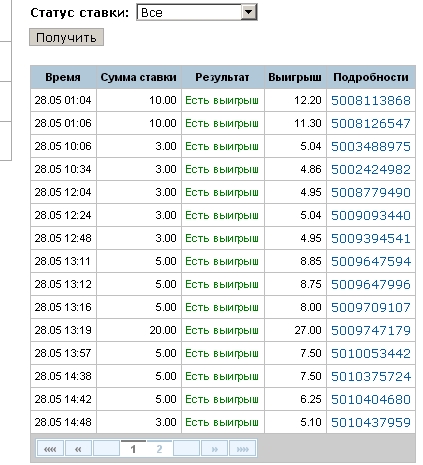Viewport: 423px width, 465px height.
Task: Select the time cell 28.05 13:12
Action: click(63, 284)
